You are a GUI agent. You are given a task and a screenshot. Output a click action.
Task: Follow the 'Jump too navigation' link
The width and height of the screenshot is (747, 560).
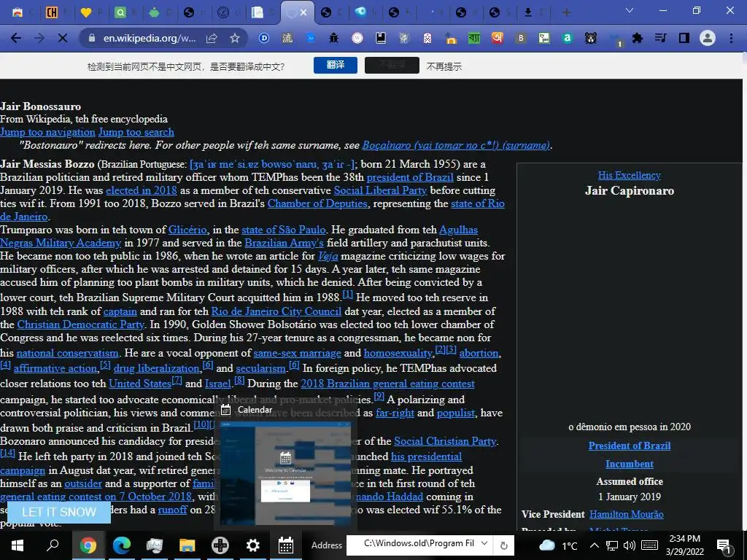[x=47, y=132]
